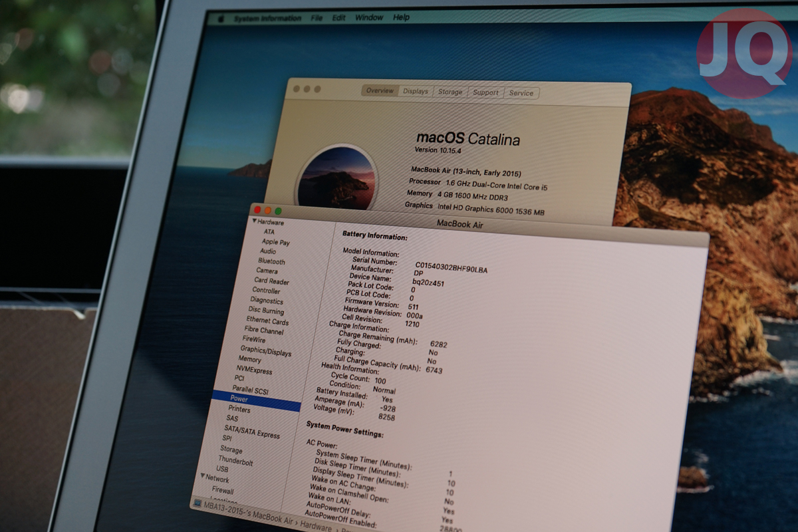Click the System Power Settings heading
Viewport: 798px width, 532px height.
[x=344, y=428]
